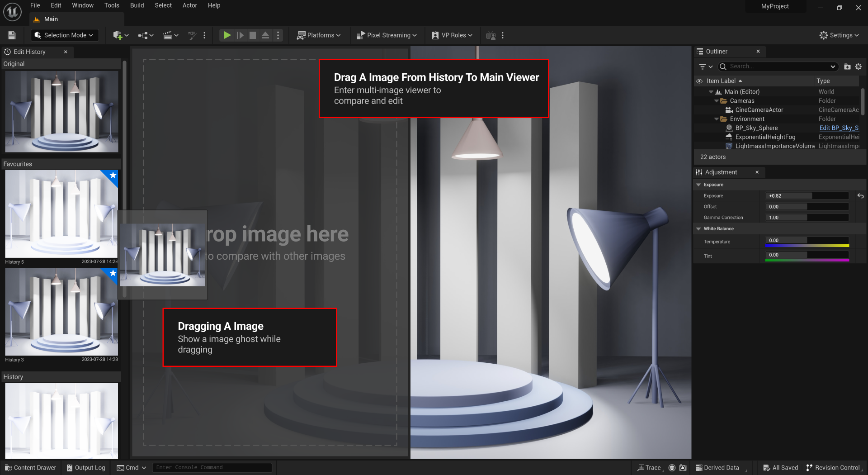
Task: Click the ExponentialHeightFog actor icon
Action: (729, 137)
